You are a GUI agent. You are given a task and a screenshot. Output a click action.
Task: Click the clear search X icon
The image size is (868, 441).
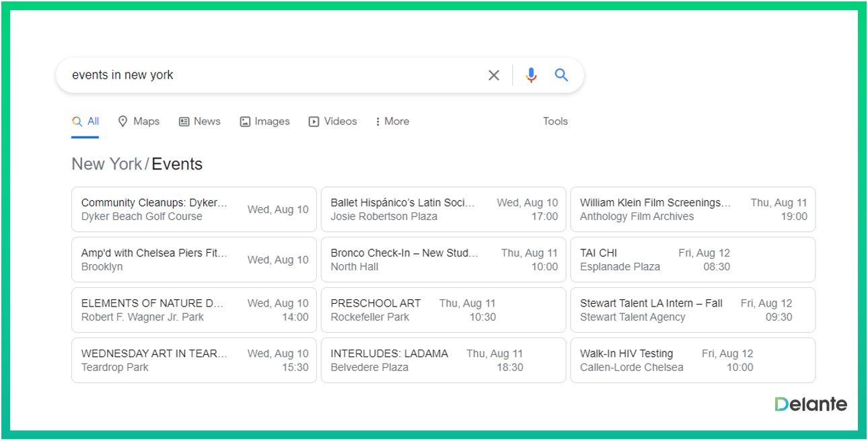(494, 75)
